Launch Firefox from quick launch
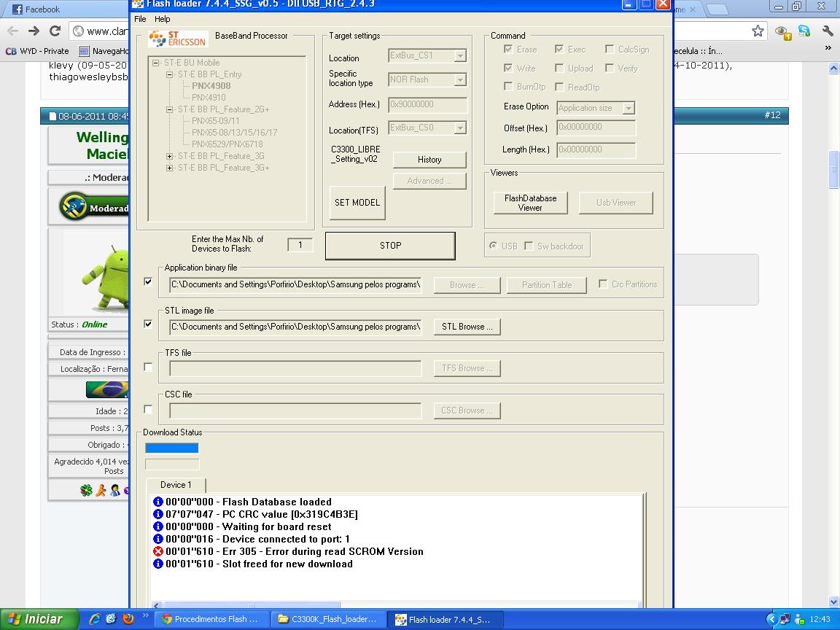Viewport: 840px width, 630px height. (128, 619)
